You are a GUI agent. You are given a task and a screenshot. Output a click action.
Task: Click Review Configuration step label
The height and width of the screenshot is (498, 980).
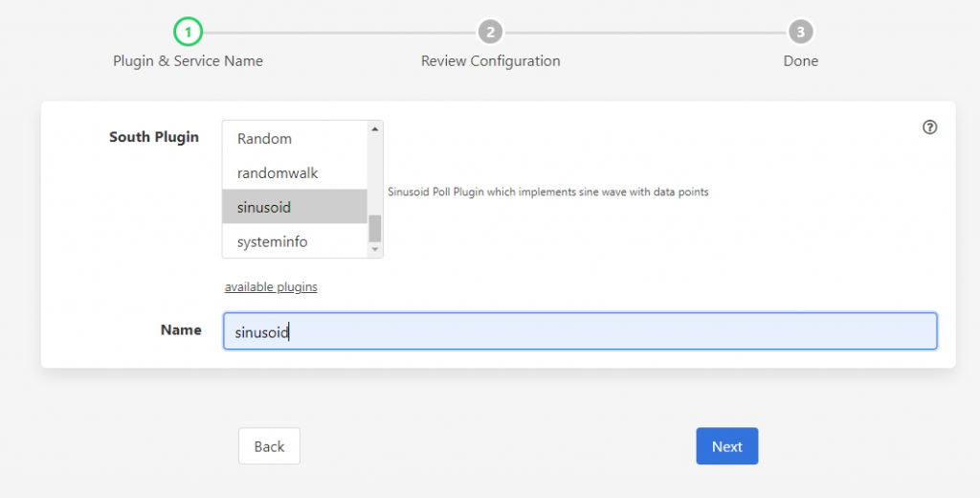click(490, 60)
